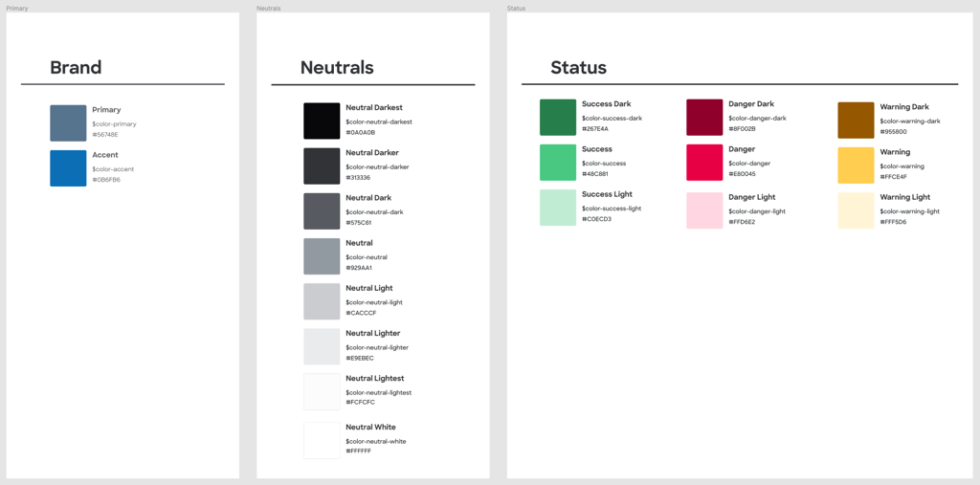Pick the Danger Light pink swatch
This screenshot has width=980, height=485.
pos(704,210)
